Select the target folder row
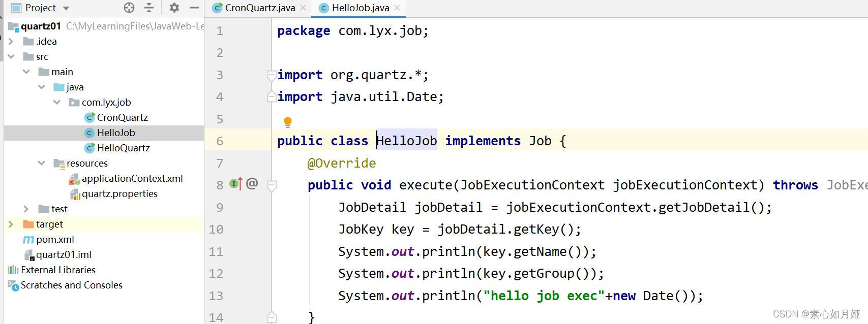868x324 pixels. click(x=104, y=224)
